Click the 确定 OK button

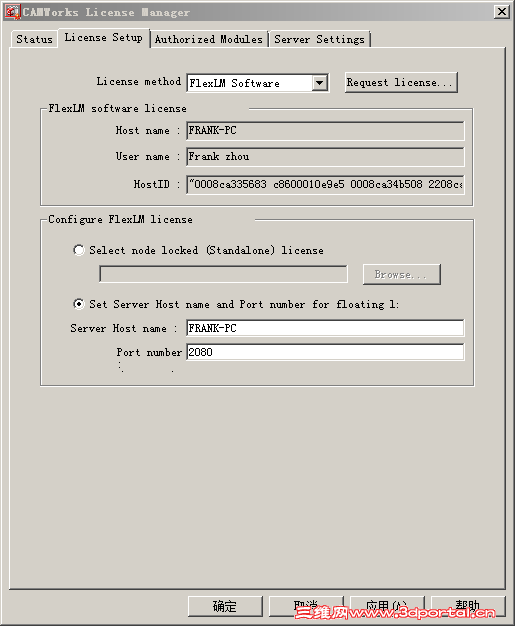pos(225,606)
